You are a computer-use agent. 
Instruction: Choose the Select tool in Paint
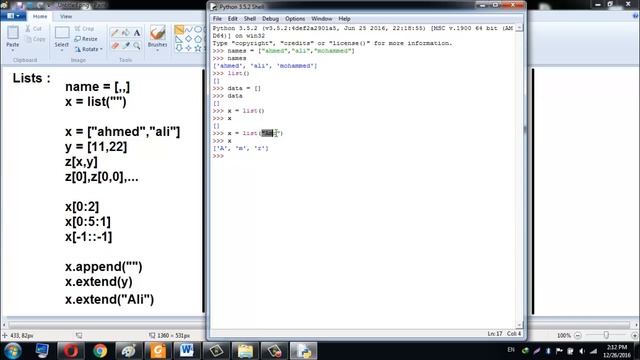(62, 36)
